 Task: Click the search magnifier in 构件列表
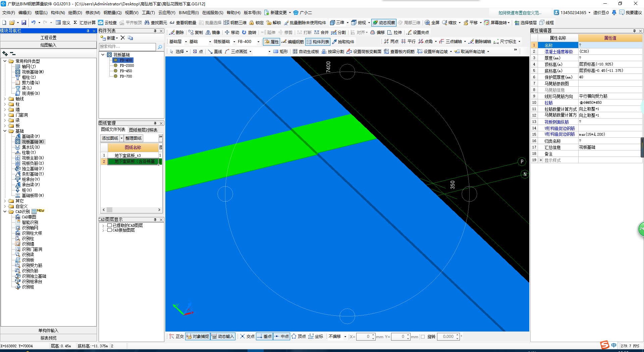tap(160, 47)
